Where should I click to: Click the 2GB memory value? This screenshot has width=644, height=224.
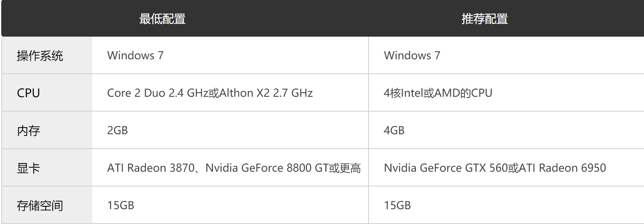pyautogui.click(x=117, y=131)
